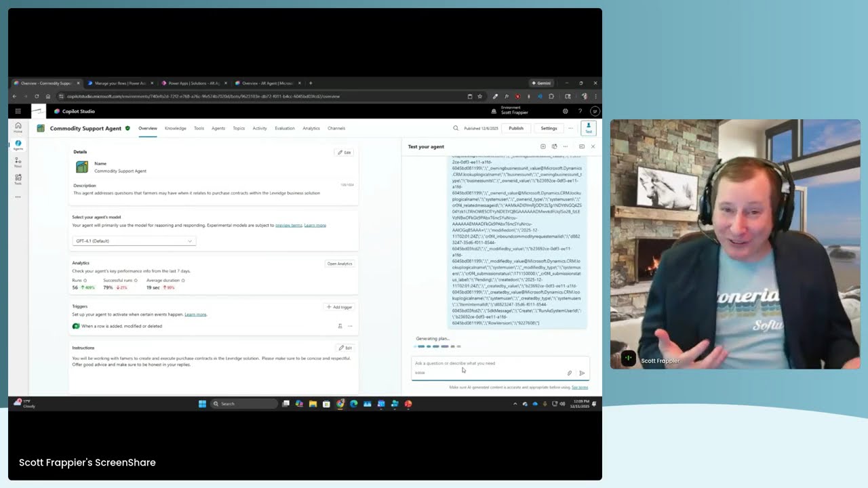Open the Gemini button in browser
868x488 pixels.
541,83
